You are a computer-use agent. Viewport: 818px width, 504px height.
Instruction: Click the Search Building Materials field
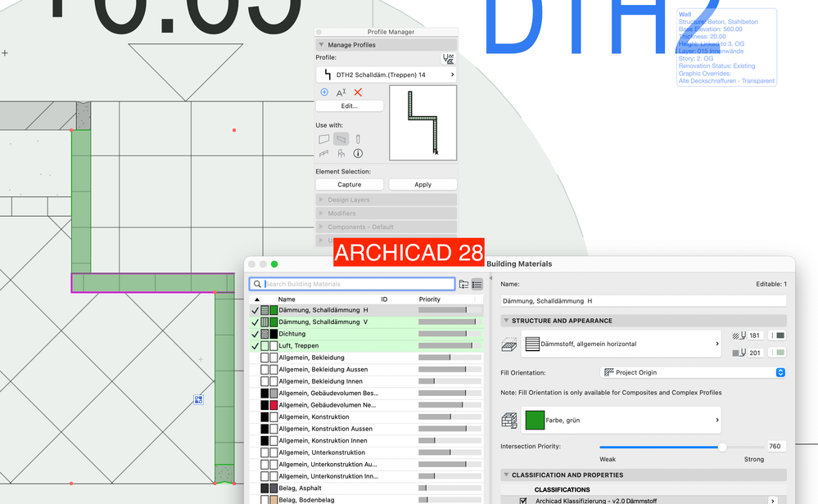[x=352, y=284]
